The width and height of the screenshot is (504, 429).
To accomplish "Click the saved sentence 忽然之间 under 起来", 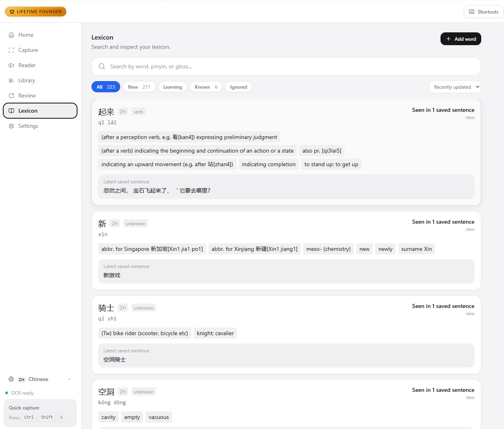I will (x=157, y=191).
